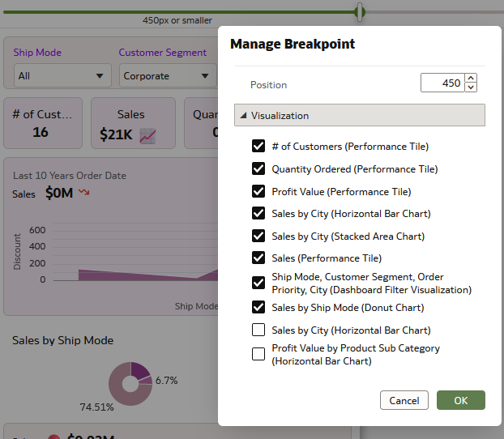Click the 'Sales by Ship Mode' chart title
Screen dimensions: 504x439
pyautogui.click(x=62, y=340)
